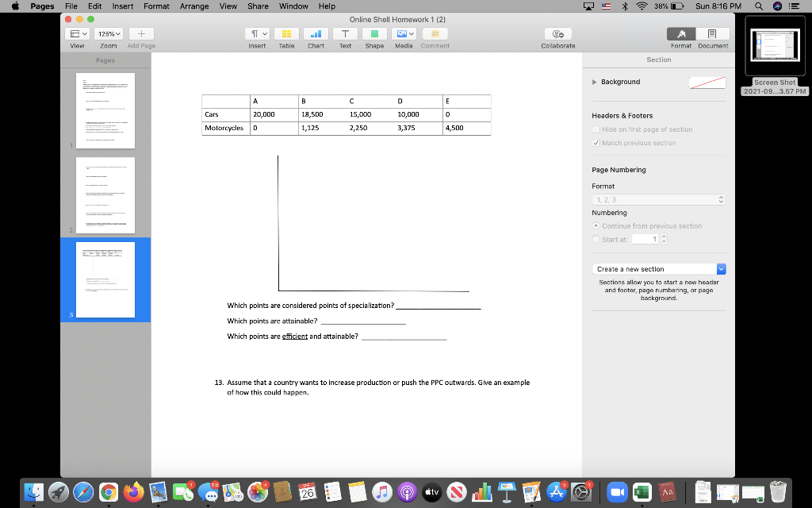The width and height of the screenshot is (812, 508).
Task: Click the Background color swatch
Action: coord(706,82)
